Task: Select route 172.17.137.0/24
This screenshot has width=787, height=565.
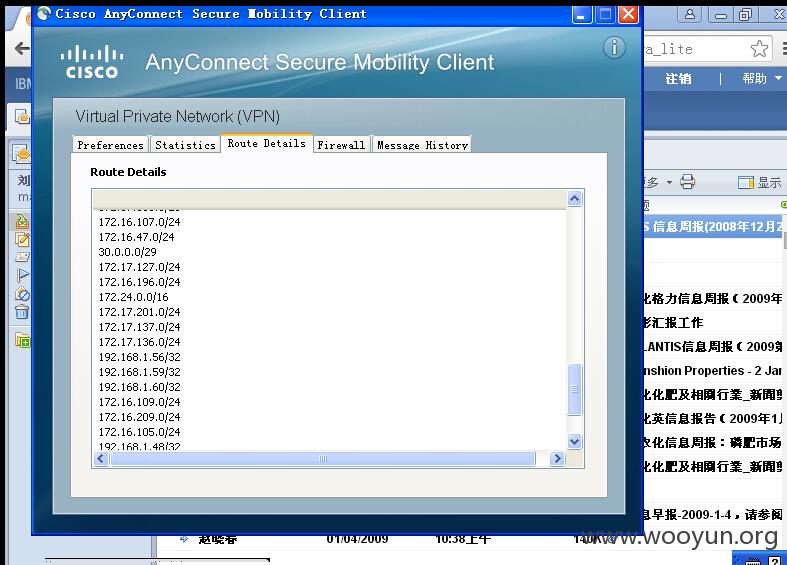Action: pyautogui.click(x=139, y=327)
